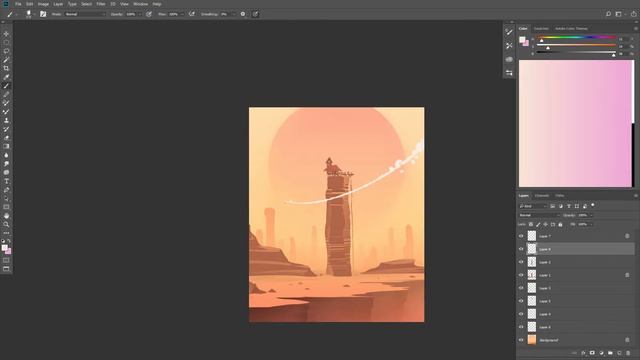640x360 pixels.
Task: Open the Color panel flyout menu
Action: pos(636,29)
